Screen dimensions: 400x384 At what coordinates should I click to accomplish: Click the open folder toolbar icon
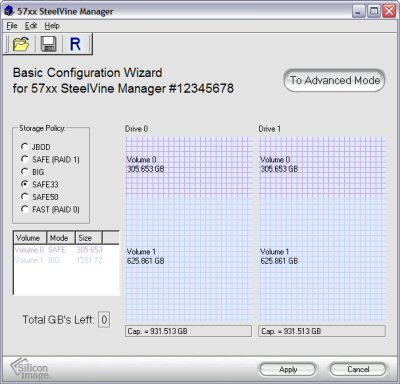pyautogui.click(x=21, y=44)
